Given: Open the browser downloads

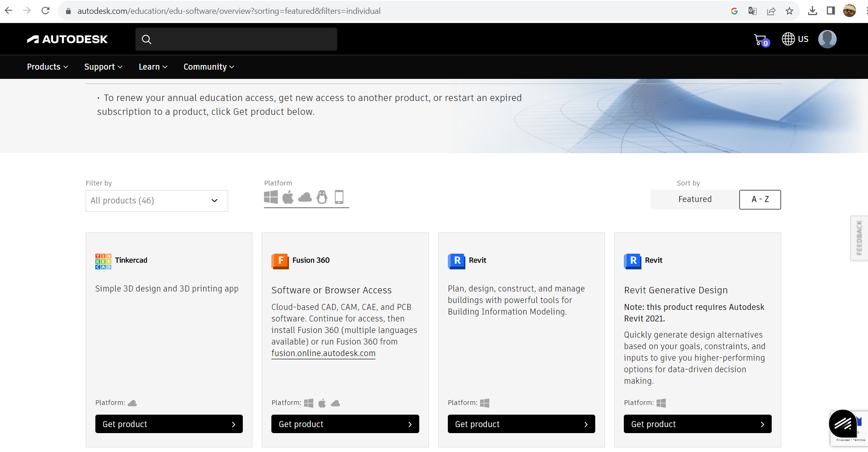Looking at the screenshot, I should click(x=813, y=11).
